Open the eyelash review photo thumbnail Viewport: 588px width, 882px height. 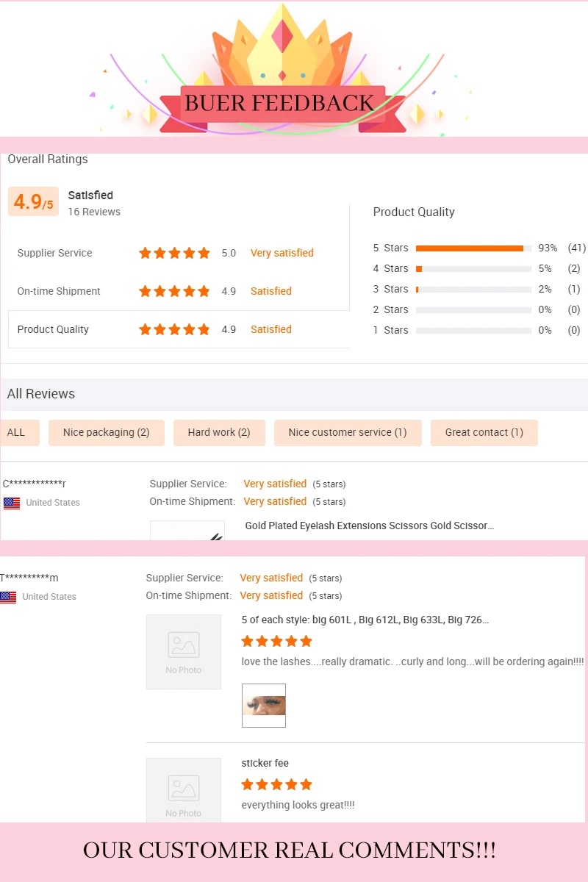(x=264, y=706)
